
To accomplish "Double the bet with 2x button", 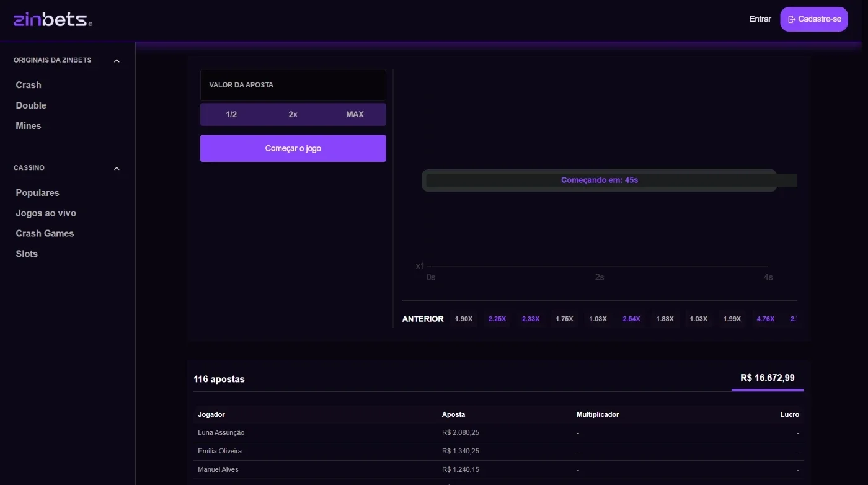I will tap(293, 115).
